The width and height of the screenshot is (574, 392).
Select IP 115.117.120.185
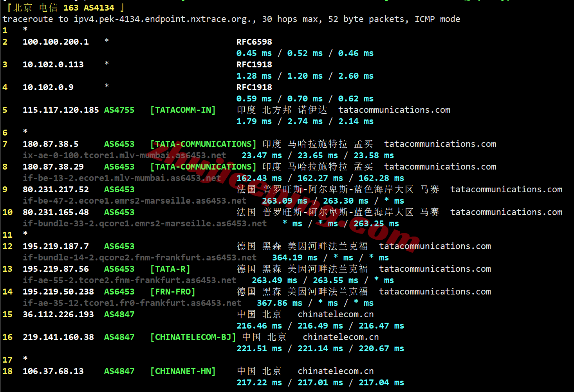[x=61, y=110]
